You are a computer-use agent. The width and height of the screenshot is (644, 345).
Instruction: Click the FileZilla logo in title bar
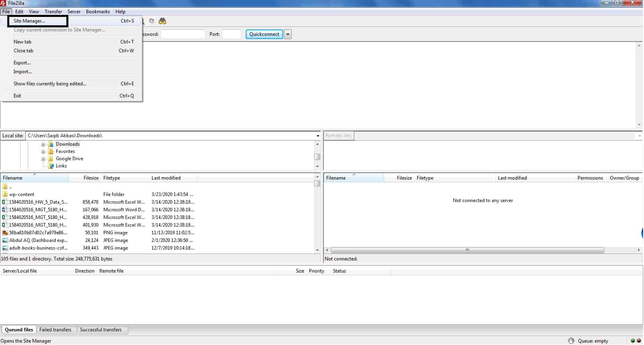pos(3,3)
